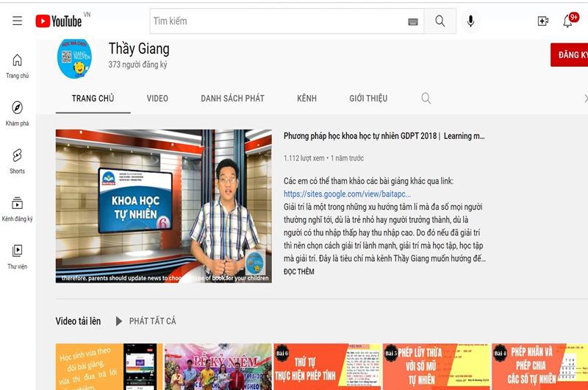This screenshot has height=390, width=588.
Task: Select the GIỚI THIỆU tab
Action: (368, 98)
